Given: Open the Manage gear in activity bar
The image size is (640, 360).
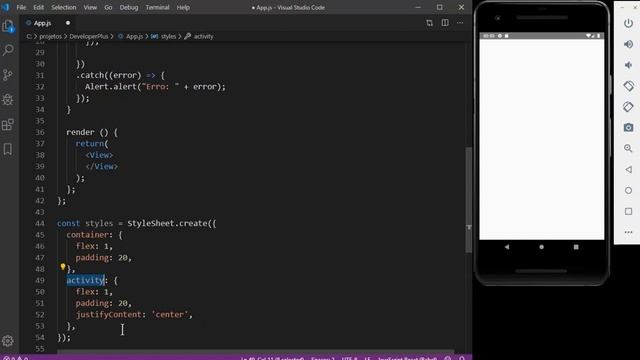Looking at the screenshot, I should tap(8, 340).
